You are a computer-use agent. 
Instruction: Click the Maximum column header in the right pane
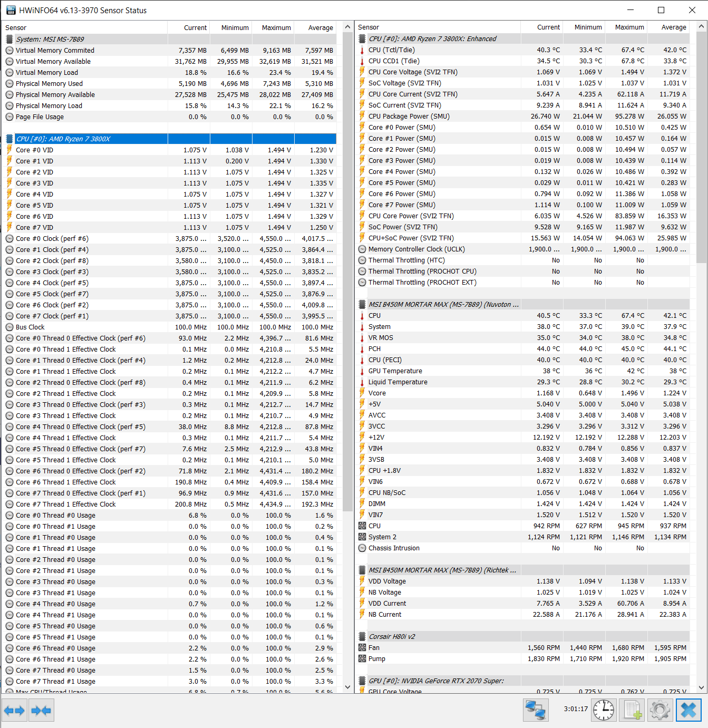[626, 27]
